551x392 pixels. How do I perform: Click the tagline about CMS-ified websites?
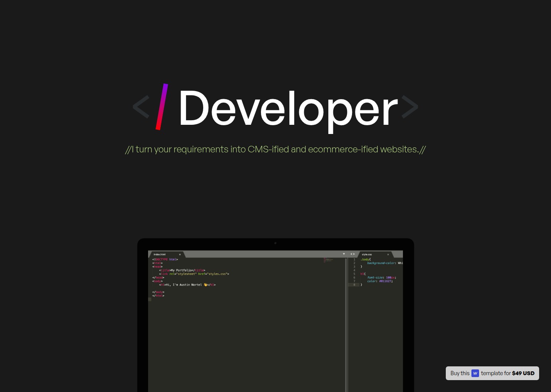[275, 149]
